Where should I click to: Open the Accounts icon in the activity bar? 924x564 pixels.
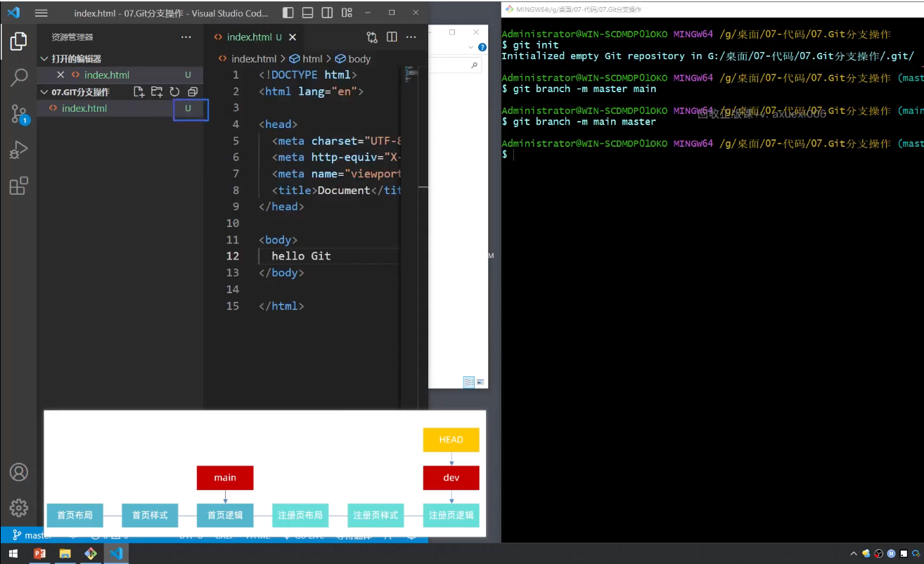point(18,472)
